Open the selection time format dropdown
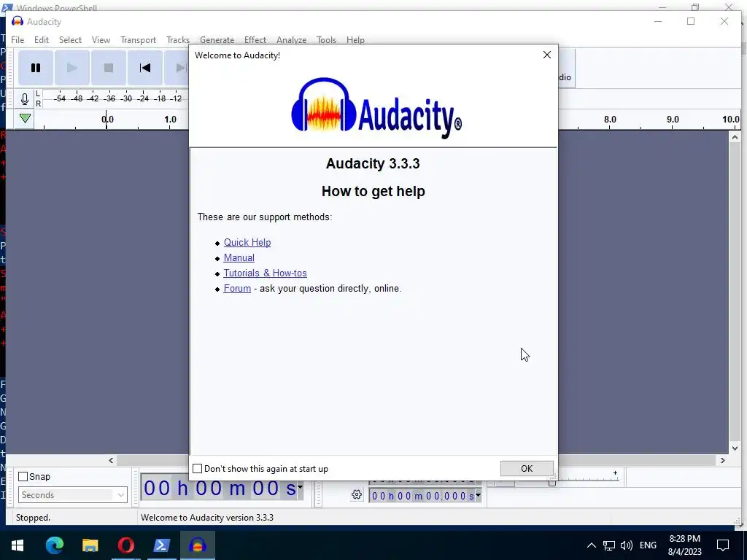This screenshot has width=747, height=560. click(x=478, y=495)
